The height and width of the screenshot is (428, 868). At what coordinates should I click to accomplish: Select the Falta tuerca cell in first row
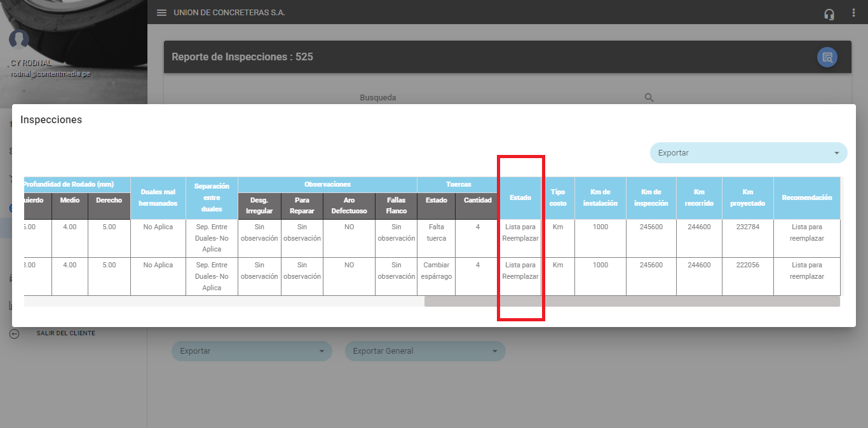click(436, 232)
